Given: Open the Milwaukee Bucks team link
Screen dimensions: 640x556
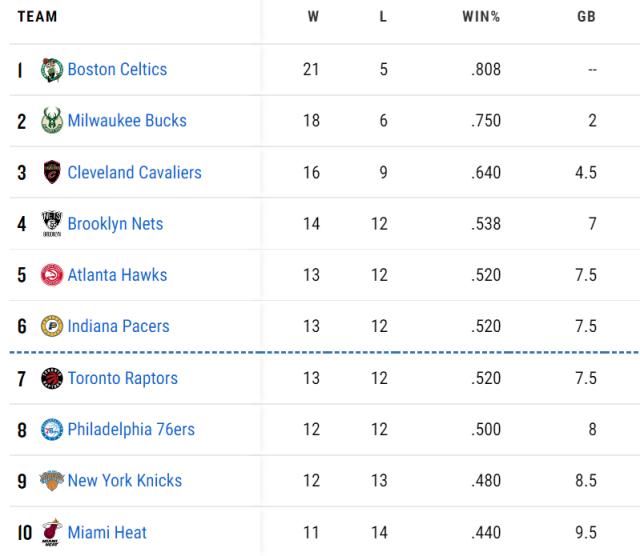Looking at the screenshot, I should pyautogui.click(x=127, y=121).
